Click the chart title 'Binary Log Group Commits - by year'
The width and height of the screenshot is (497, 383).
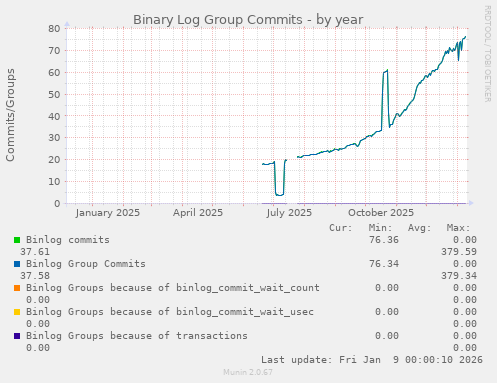(x=248, y=20)
